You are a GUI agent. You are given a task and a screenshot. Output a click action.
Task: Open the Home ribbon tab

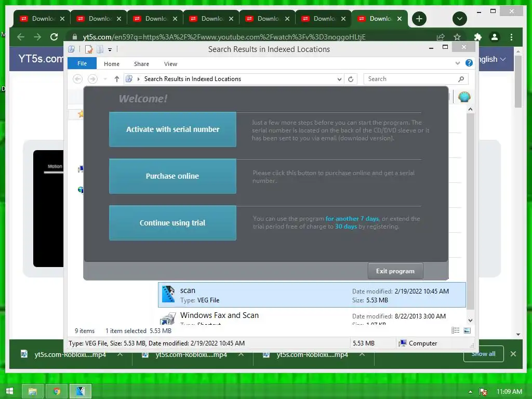coord(112,64)
